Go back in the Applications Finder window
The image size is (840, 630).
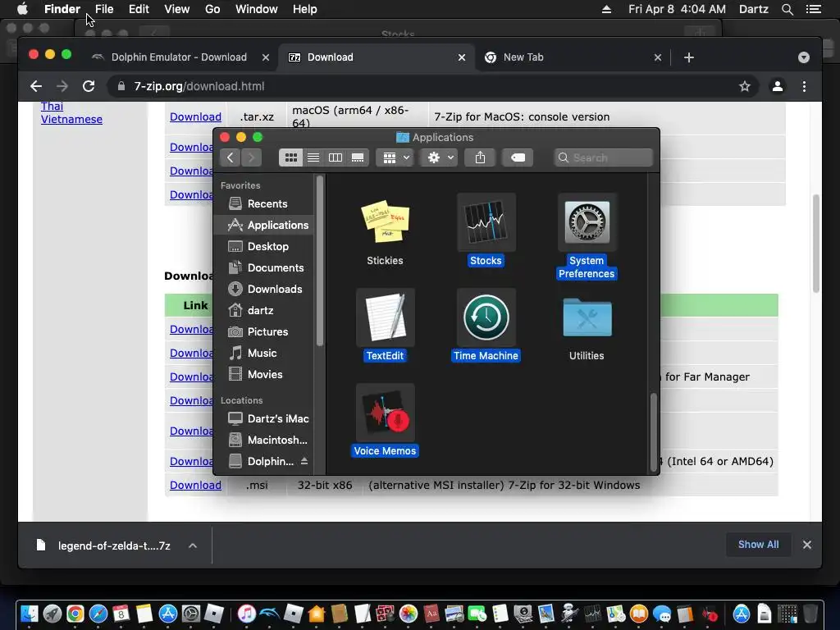click(x=231, y=157)
